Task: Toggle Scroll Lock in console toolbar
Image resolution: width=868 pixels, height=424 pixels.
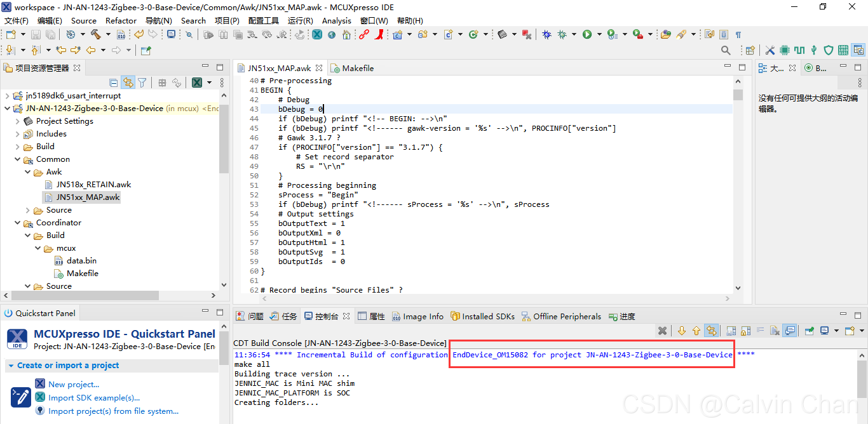Action: pos(746,331)
